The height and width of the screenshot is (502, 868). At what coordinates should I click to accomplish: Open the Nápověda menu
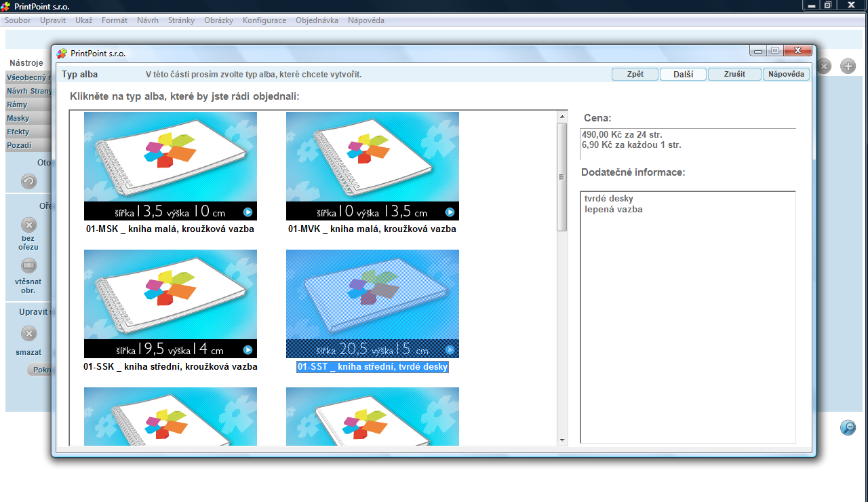pyautogui.click(x=366, y=20)
